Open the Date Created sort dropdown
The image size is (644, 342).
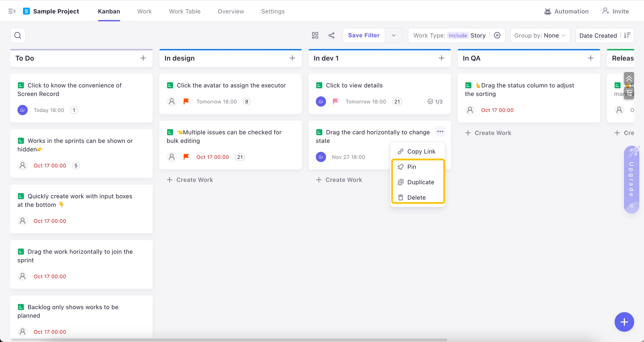[598, 36]
